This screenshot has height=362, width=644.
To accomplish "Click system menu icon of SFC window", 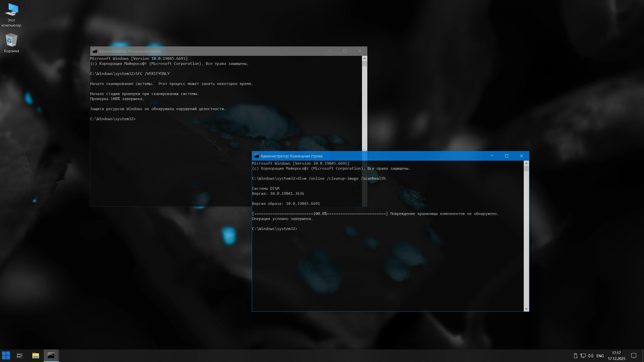I will pyautogui.click(x=95, y=51).
